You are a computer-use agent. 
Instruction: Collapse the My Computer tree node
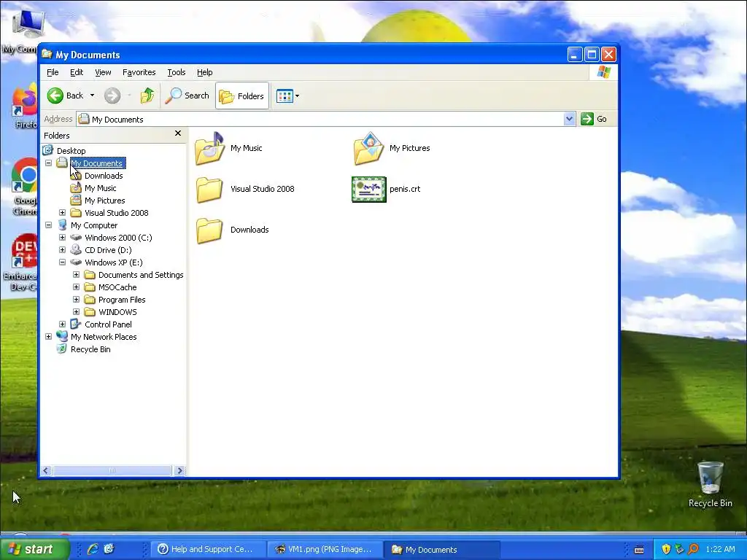(x=49, y=225)
